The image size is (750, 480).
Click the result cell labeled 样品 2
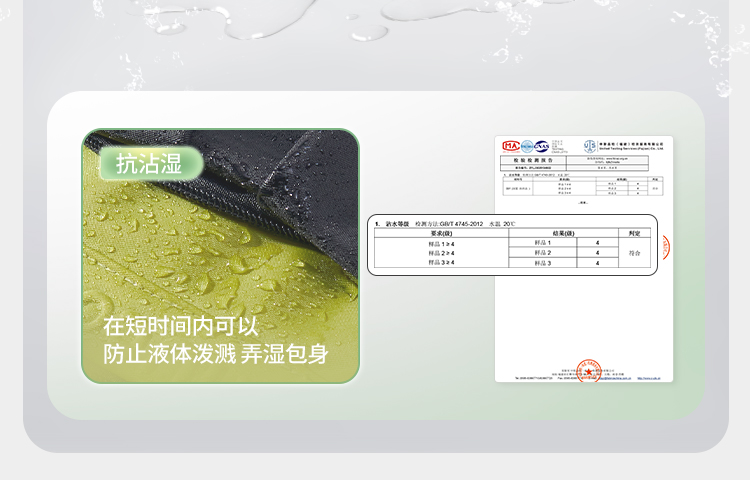tap(543, 252)
